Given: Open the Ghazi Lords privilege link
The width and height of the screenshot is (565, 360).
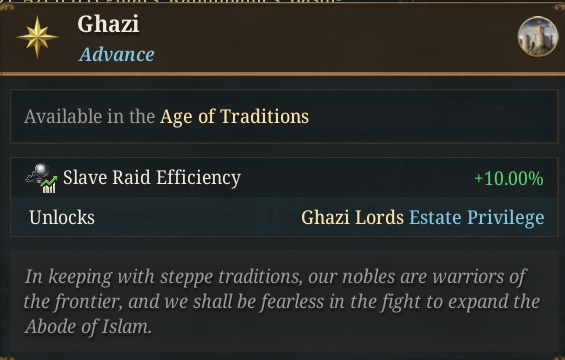Looking at the screenshot, I should 352,218.
